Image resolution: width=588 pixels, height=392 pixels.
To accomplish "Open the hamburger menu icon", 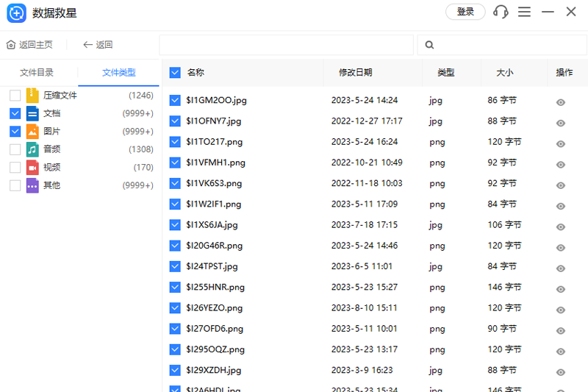I will pyautogui.click(x=524, y=12).
